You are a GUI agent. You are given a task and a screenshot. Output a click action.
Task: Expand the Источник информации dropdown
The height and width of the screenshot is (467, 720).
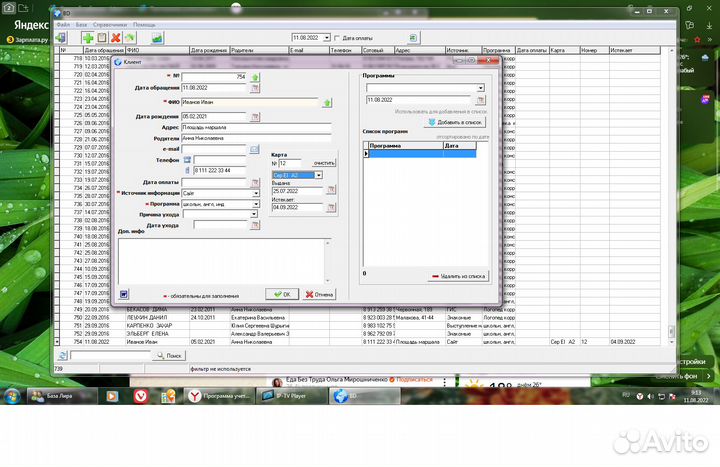256,193
